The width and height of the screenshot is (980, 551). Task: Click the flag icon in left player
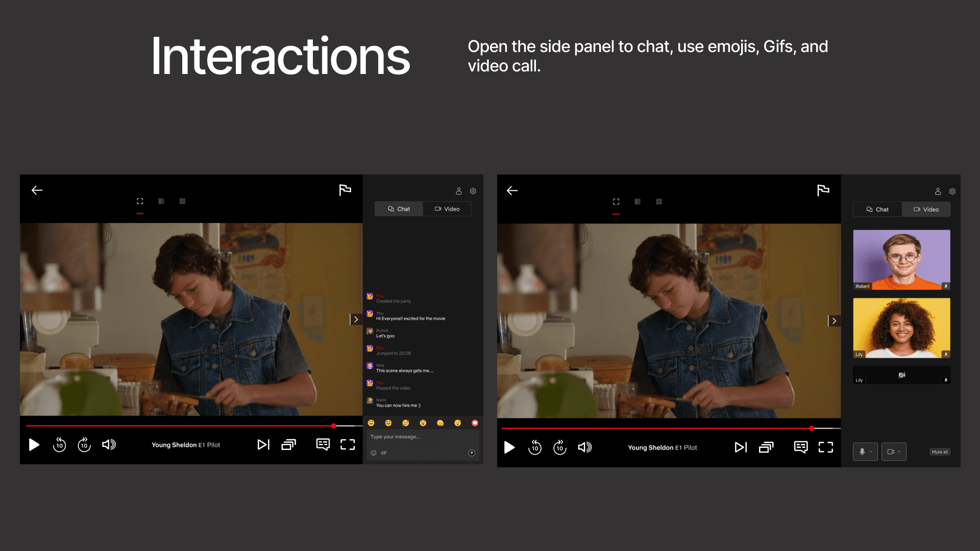345,190
